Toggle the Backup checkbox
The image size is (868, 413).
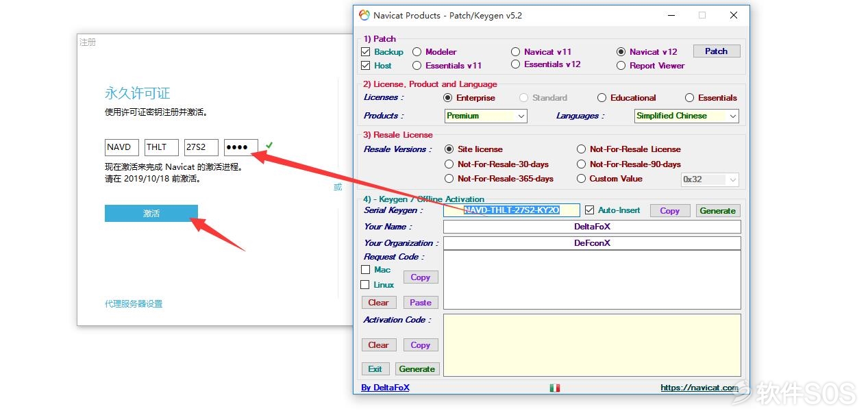coord(365,52)
